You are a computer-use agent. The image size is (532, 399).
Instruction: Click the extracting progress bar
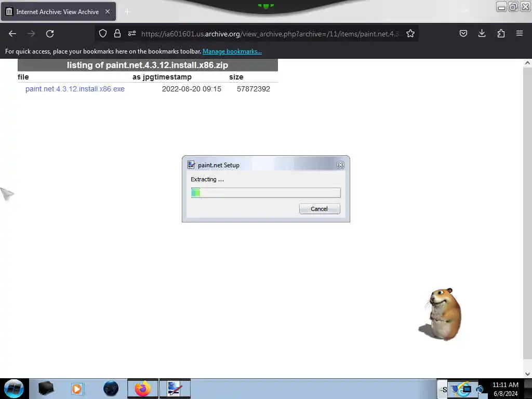click(x=265, y=193)
